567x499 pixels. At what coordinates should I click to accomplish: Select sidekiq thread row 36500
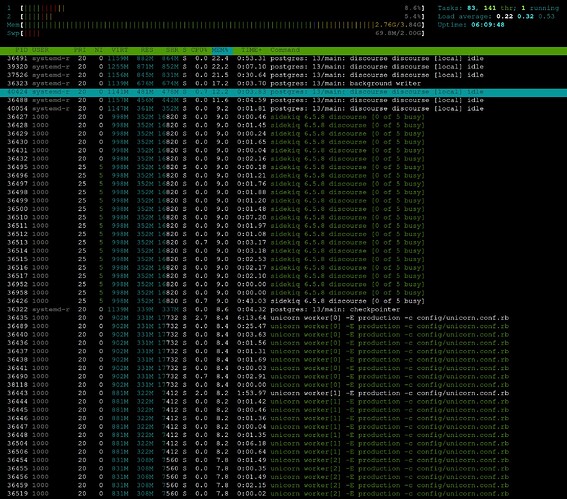click(x=284, y=209)
